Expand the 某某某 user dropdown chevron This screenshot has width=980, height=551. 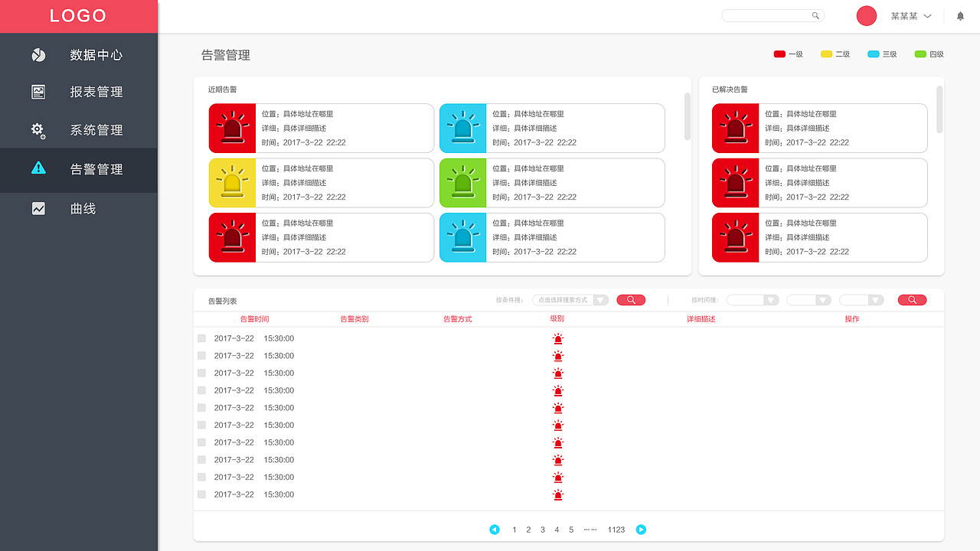tap(928, 16)
